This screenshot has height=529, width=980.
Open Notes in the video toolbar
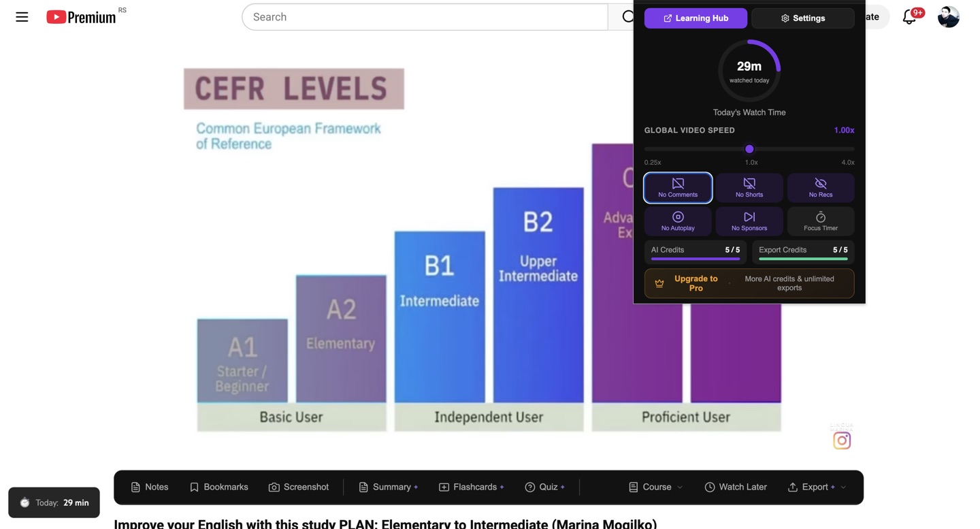(150, 487)
